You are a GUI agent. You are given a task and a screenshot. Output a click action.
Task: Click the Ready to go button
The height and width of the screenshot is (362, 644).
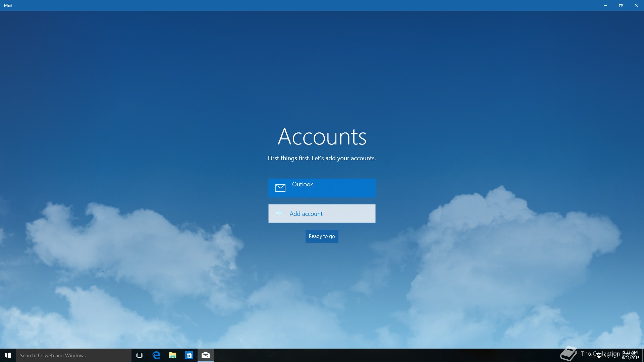pos(322,236)
